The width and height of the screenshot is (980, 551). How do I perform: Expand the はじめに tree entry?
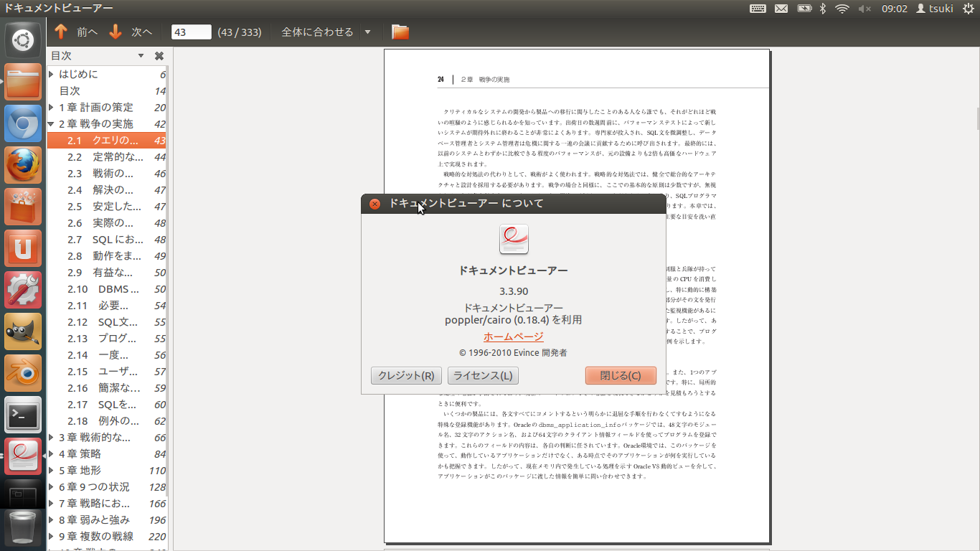click(x=52, y=75)
